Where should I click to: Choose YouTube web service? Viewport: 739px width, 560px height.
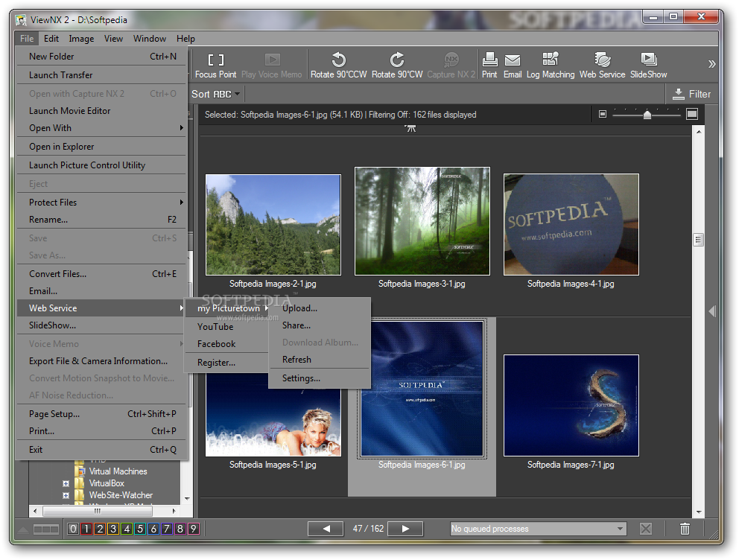pyautogui.click(x=226, y=327)
